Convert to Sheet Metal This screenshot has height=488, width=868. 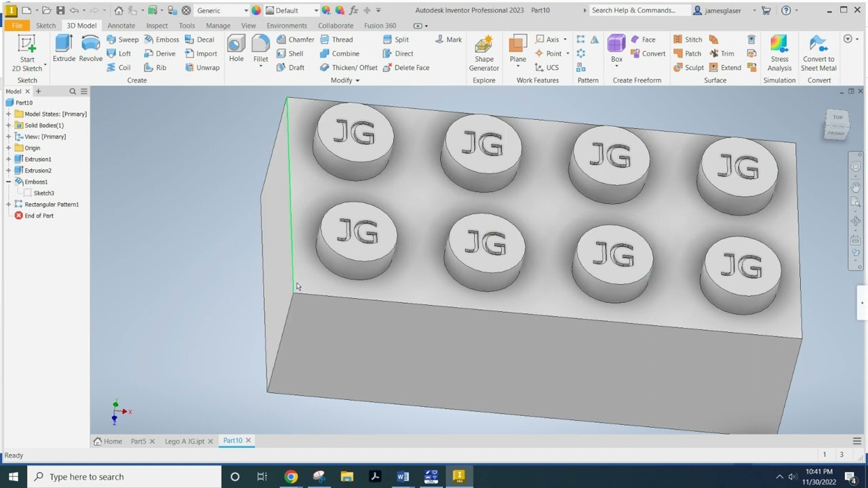click(818, 53)
